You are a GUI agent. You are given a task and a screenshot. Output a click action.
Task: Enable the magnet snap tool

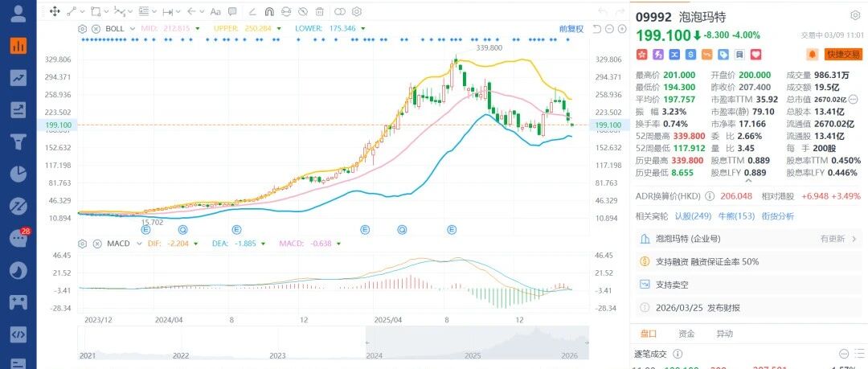[x=269, y=11]
